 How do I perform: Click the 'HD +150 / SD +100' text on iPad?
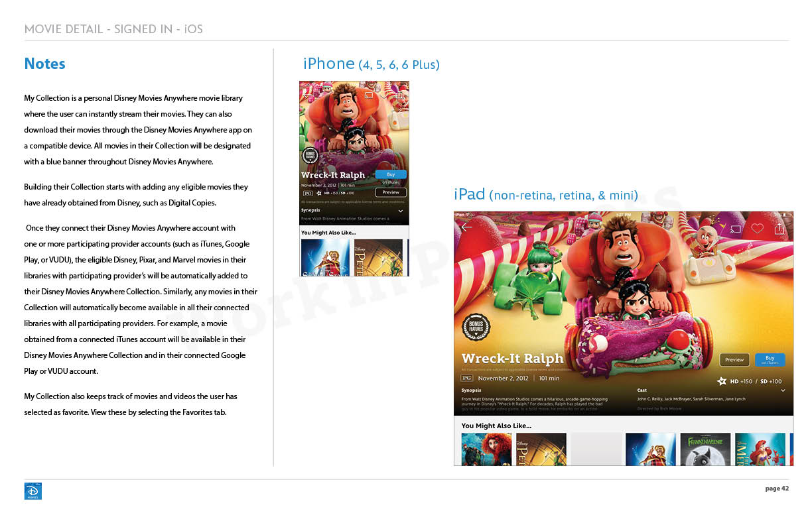coord(756,381)
